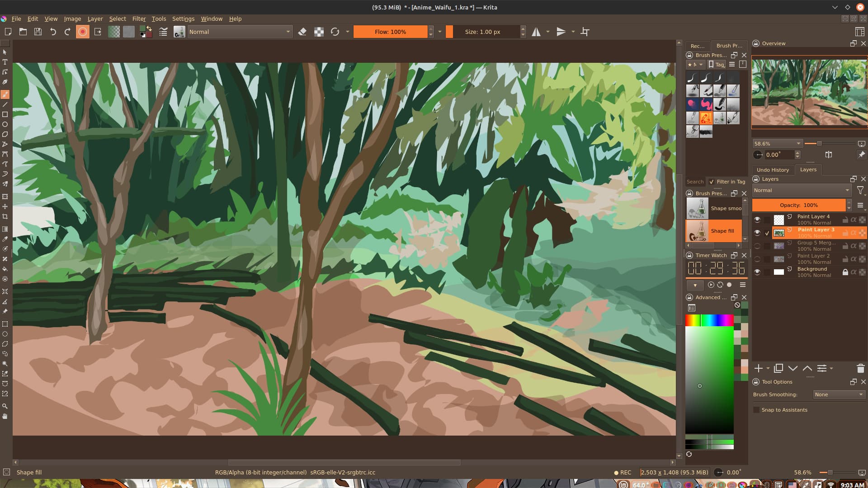Toggle visibility of Paint Layer 4

(757, 220)
